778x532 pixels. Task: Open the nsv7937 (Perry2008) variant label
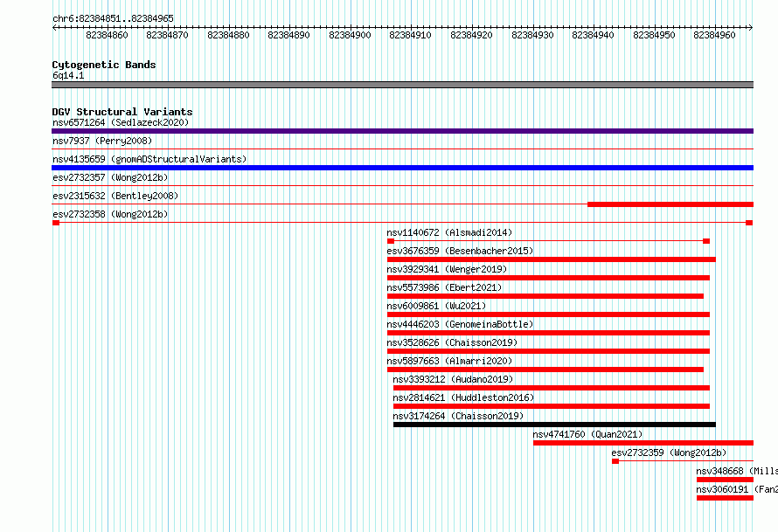click(x=102, y=141)
